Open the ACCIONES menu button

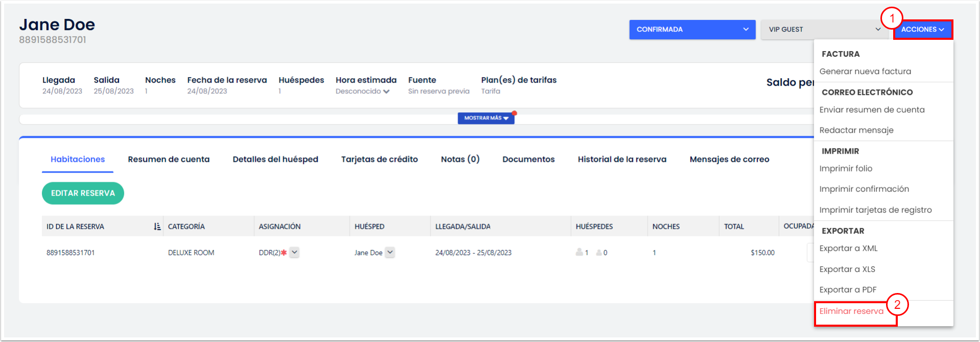tap(923, 30)
